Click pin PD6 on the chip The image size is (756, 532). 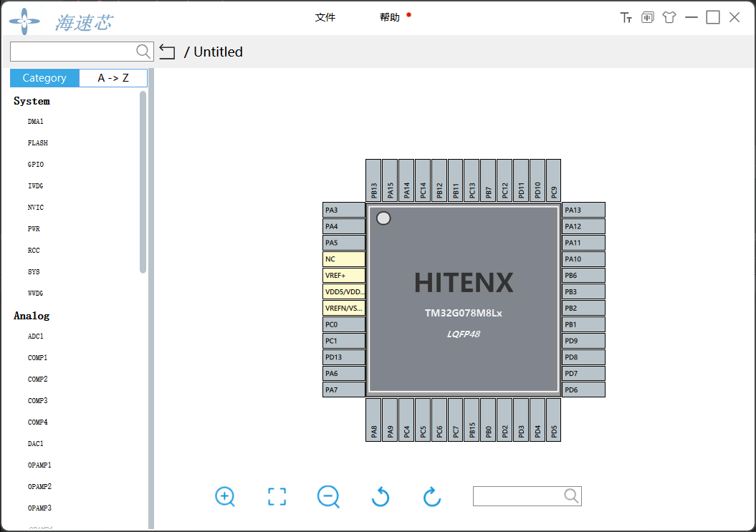[x=583, y=390]
